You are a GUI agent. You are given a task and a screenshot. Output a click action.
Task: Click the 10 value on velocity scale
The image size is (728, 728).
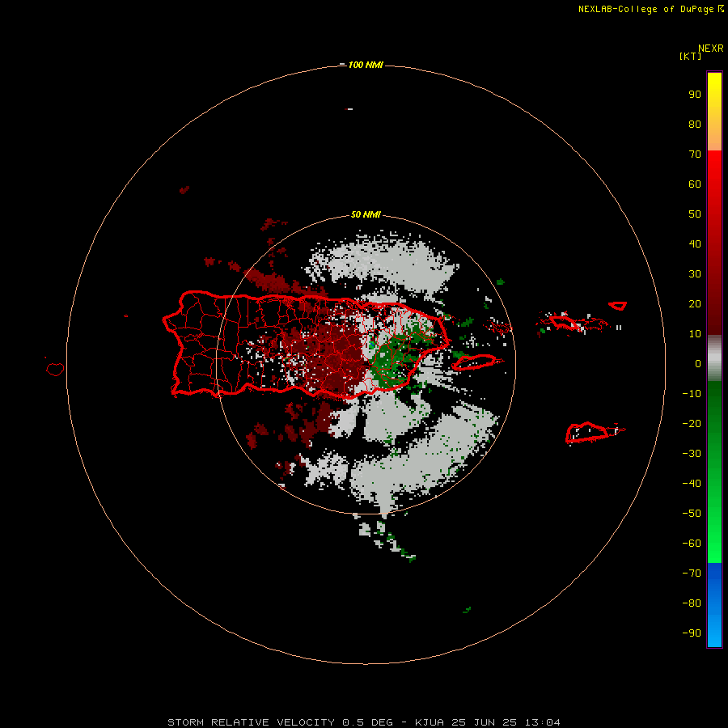click(695, 334)
